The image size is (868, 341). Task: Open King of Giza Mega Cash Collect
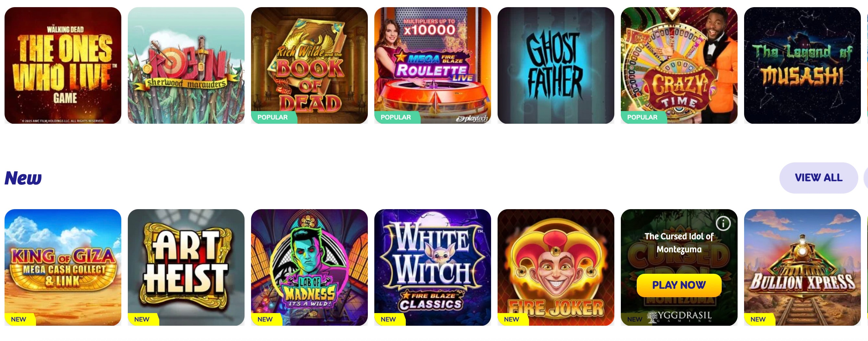point(63,268)
